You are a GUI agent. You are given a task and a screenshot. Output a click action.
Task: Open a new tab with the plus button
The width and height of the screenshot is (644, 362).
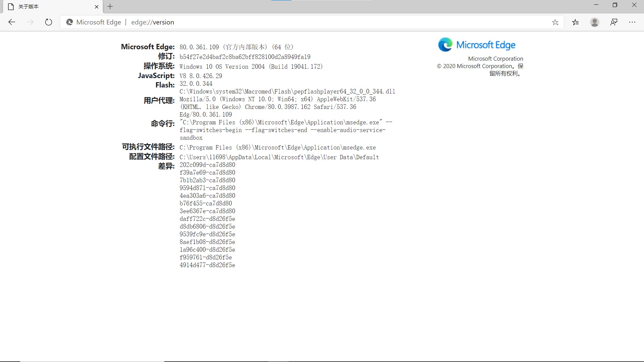pos(110,6)
